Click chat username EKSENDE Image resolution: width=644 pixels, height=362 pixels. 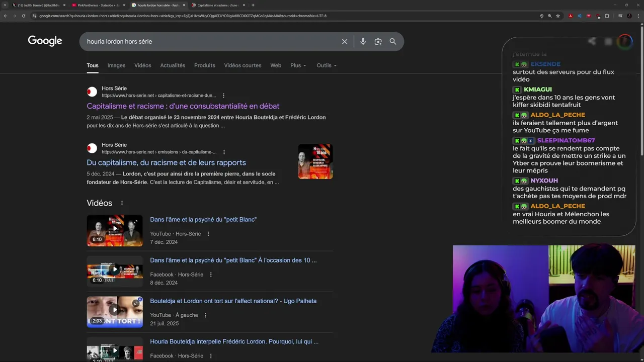tap(545, 64)
